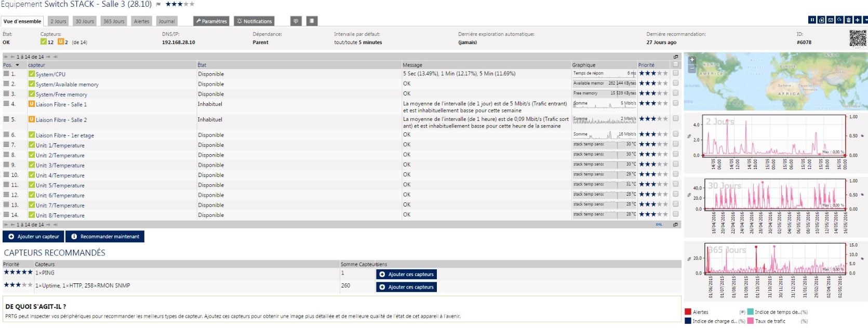Click Recommander maintenant button

pyautogui.click(x=105, y=237)
